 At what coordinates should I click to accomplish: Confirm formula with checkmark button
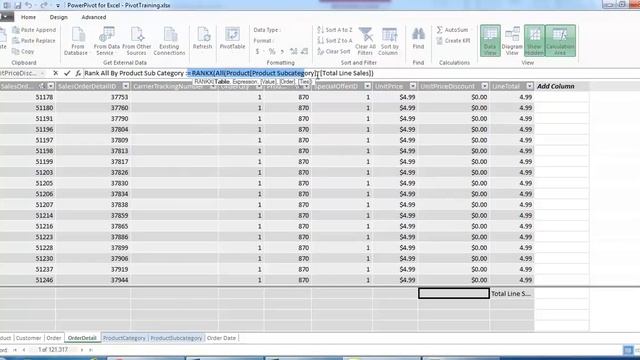67,73
